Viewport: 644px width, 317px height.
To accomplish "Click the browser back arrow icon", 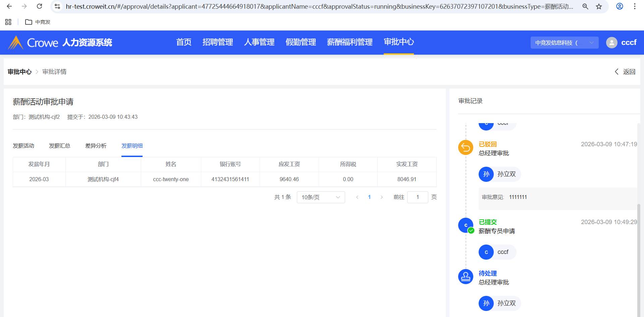I will point(9,6).
